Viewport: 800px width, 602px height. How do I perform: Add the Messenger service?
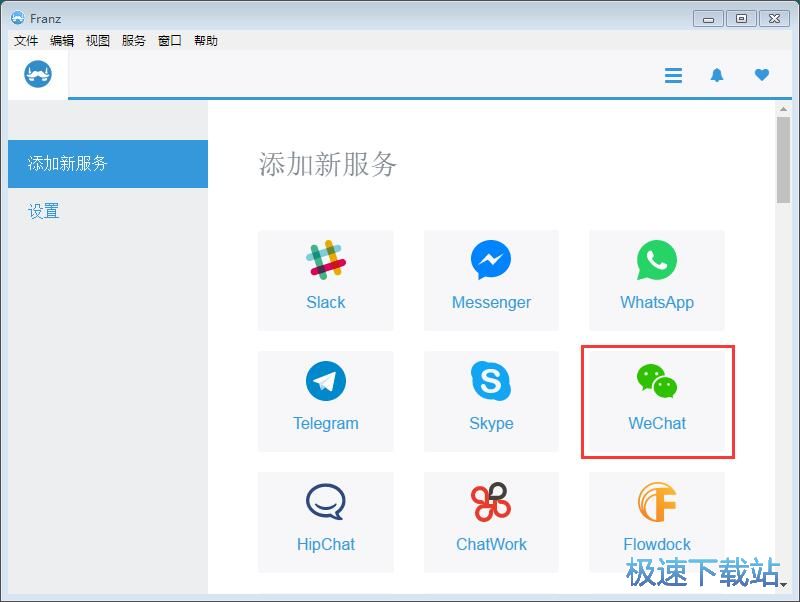coord(491,280)
